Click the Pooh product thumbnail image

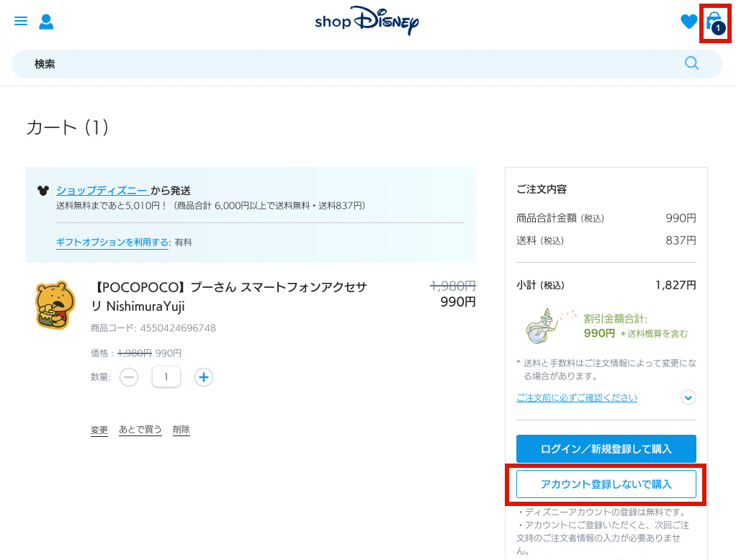pyautogui.click(x=55, y=305)
